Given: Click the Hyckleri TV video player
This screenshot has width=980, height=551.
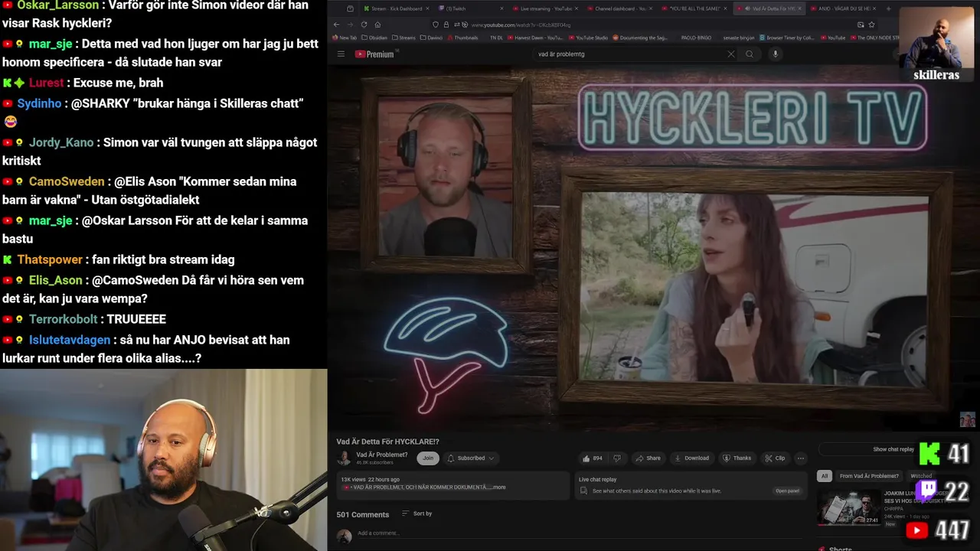Looking at the screenshot, I should click(x=653, y=249).
